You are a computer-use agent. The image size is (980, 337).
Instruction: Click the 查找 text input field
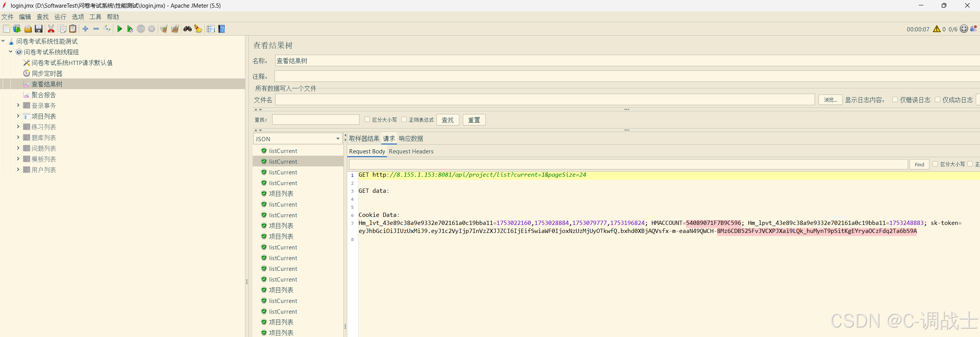coord(316,120)
